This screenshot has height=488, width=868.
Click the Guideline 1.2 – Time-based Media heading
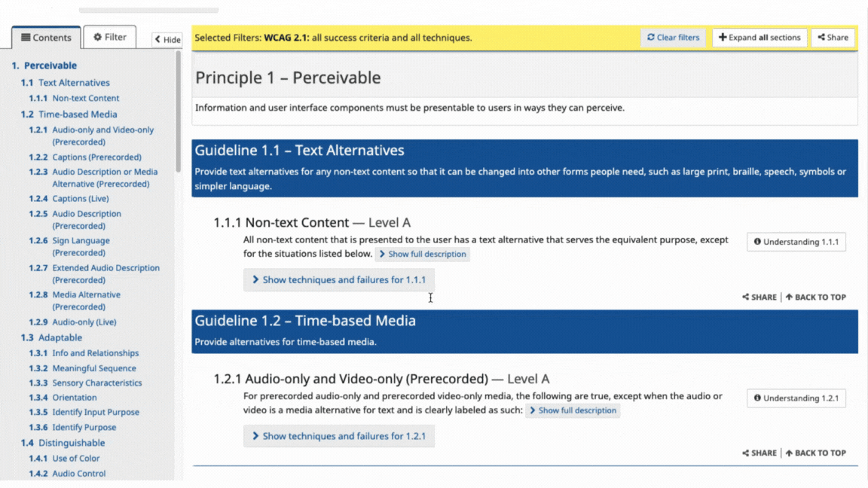coord(305,321)
